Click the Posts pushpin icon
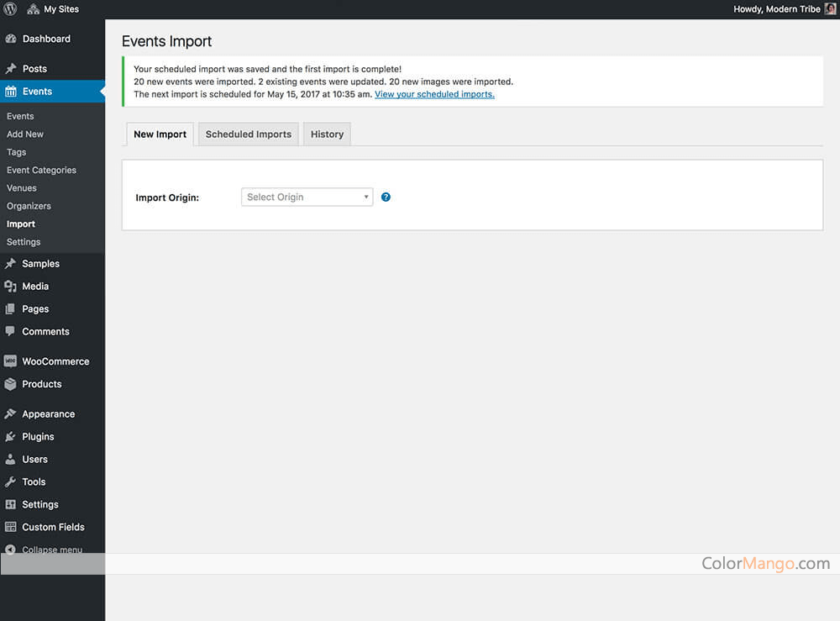This screenshot has width=840, height=621. [x=10, y=69]
